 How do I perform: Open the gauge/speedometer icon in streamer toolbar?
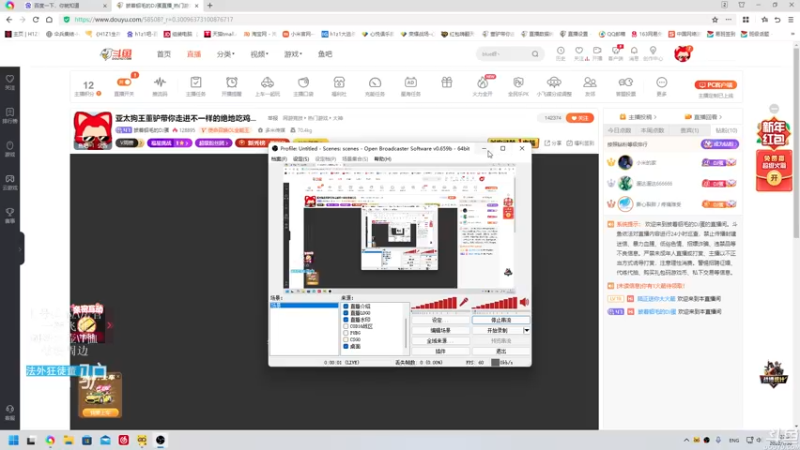(375, 82)
